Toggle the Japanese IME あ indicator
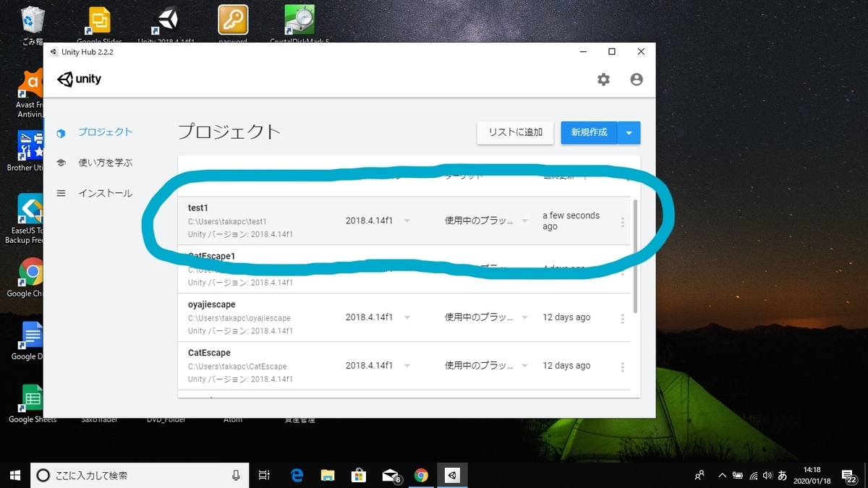The width and height of the screenshot is (868, 488). click(x=782, y=475)
